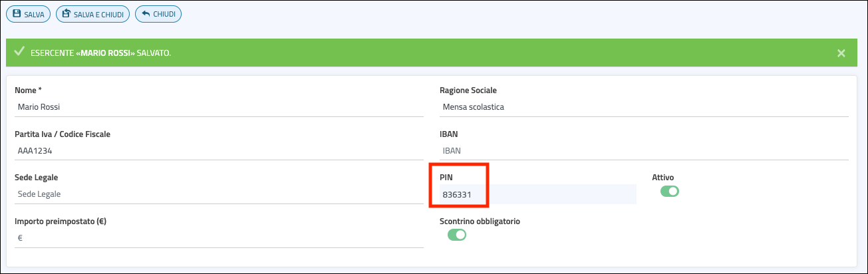Viewport: 868px width, 274px height.
Task: Click the PIN field showing 836331
Action: click(x=536, y=194)
